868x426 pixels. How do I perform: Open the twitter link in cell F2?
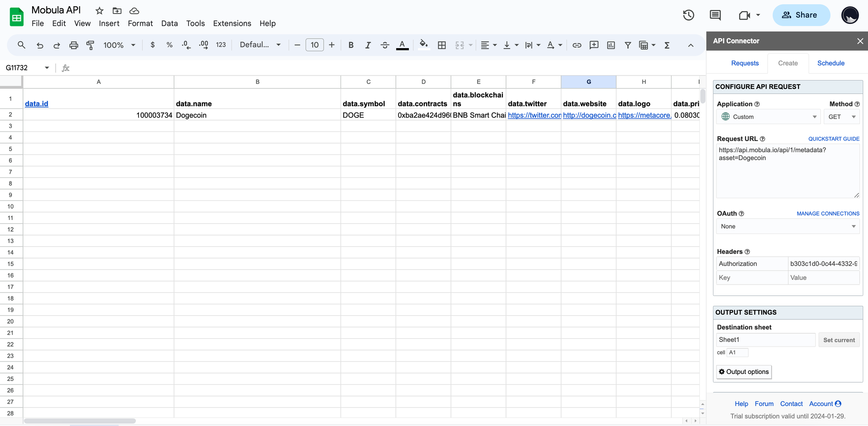click(534, 115)
